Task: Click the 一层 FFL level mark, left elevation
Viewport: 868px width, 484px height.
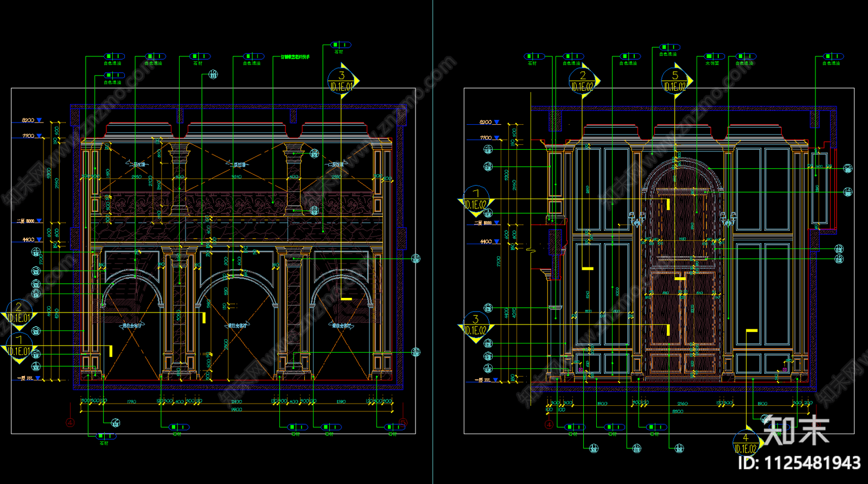Action: coord(29,378)
